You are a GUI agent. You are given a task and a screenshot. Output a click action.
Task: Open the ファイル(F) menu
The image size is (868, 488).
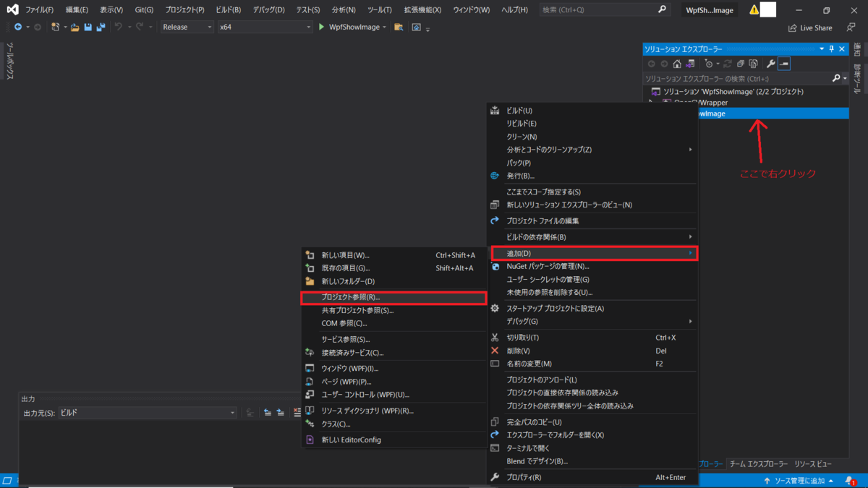[40, 10]
